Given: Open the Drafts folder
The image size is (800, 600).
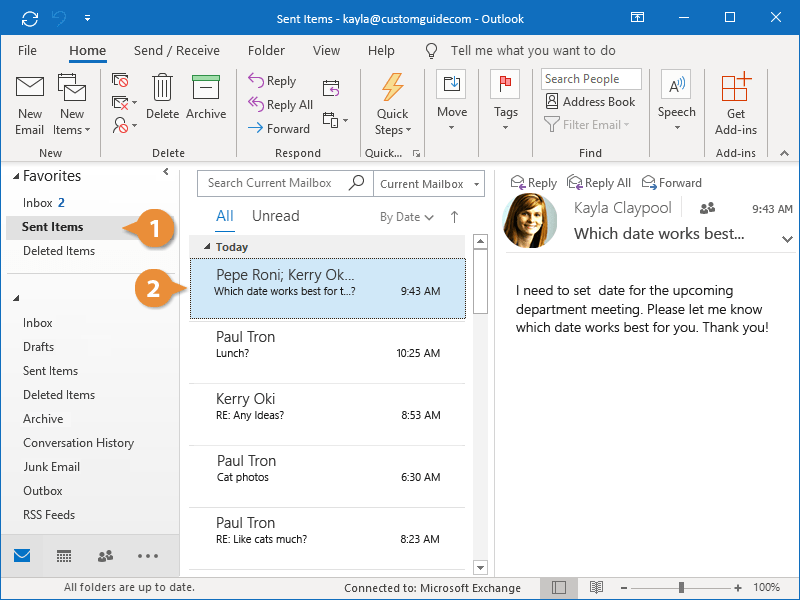Looking at the screenshot, I should (x=38, y=347).
